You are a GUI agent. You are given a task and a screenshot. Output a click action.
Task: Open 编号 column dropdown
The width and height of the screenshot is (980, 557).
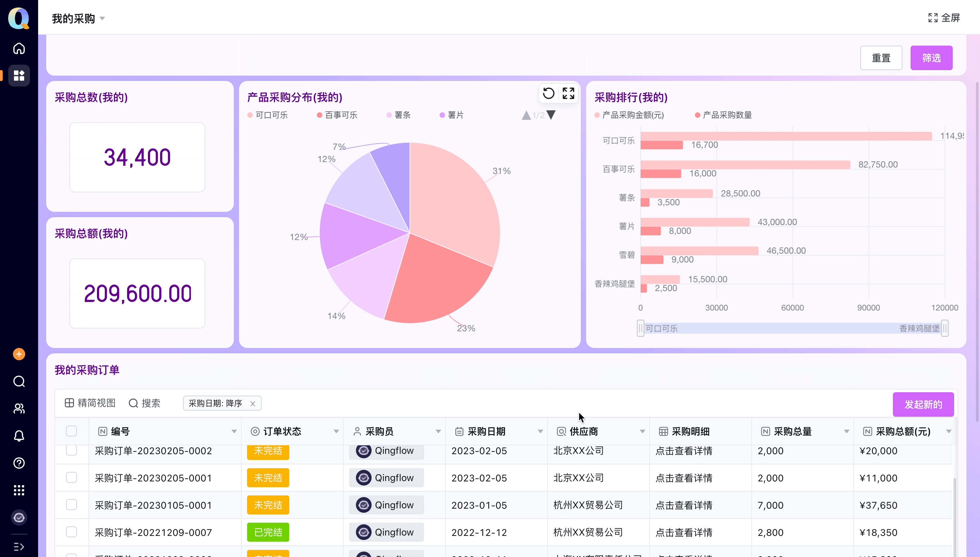click(x=234, y=431)
